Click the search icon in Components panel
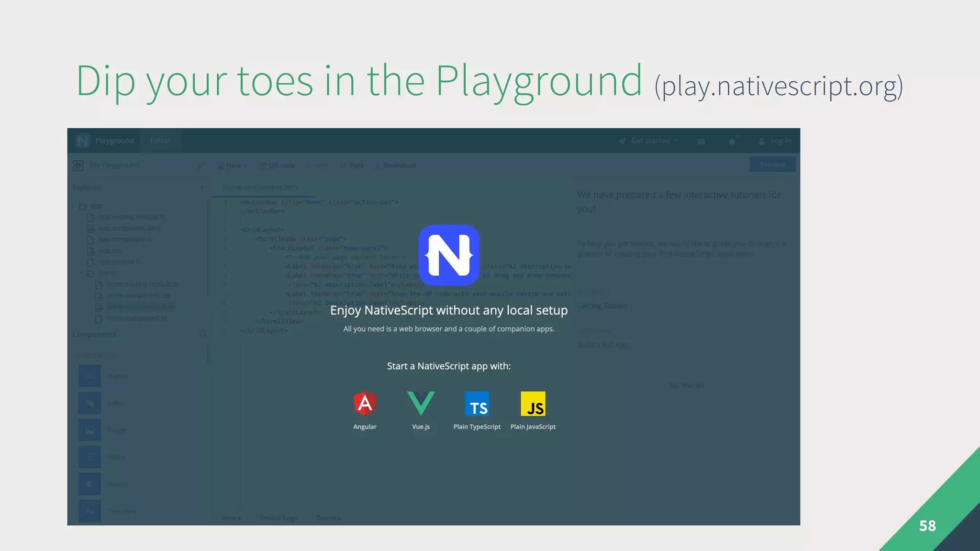Viewport: 980px width, 551px height. click(x=203, y=334)
